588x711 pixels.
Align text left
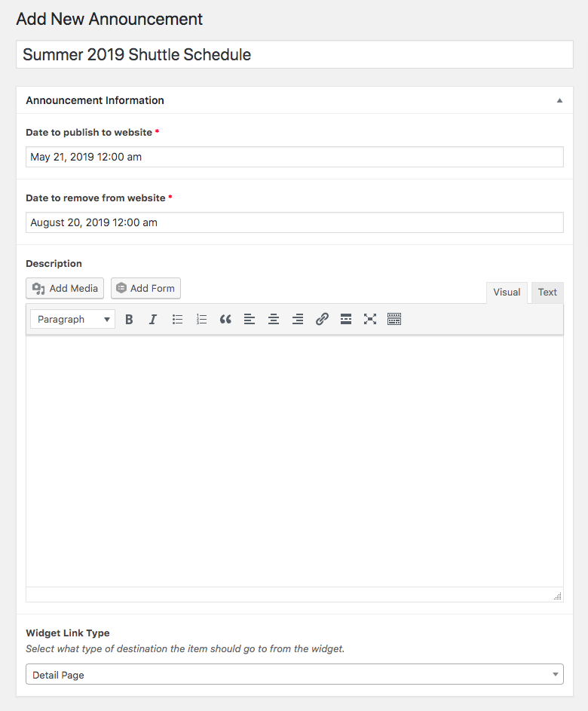[250, 319]
